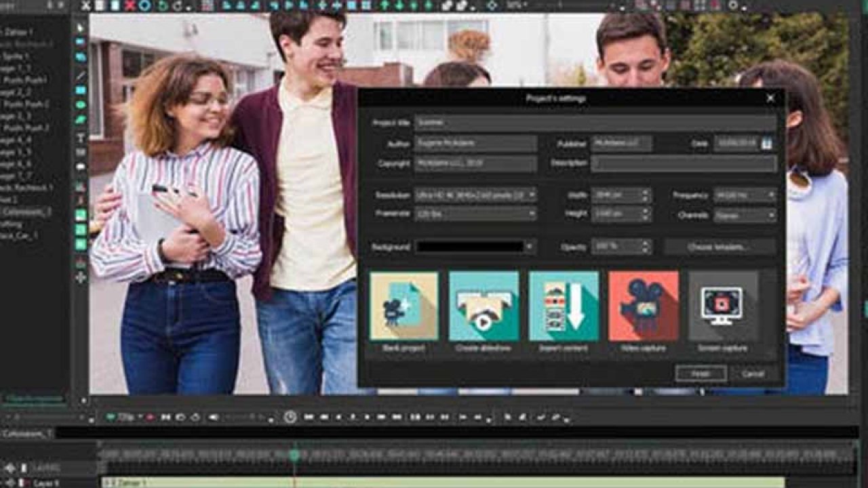Screen dimensions: 868x488
Task: Select the Text (T) tool
Action: [81, 138]
